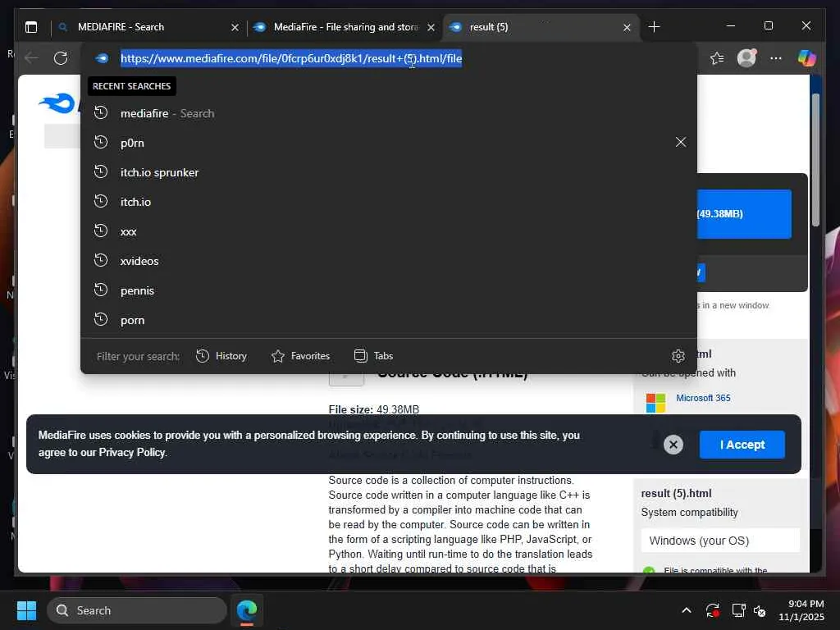Image resolution: width=840 pixels, height=630 pixels.
Task: Open the Edge tab actions menu icon
Action: pyautogui.click(x=31, y=27)
